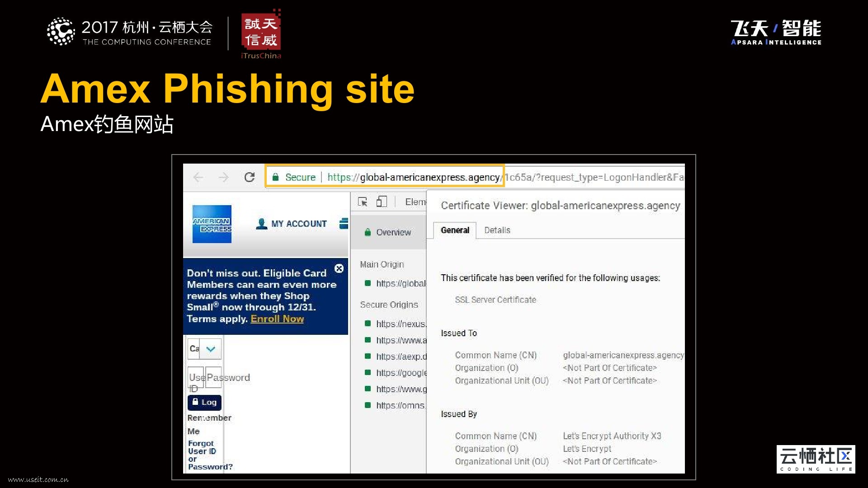The image size is (868, 488).
Task: Open the General tab in Certificate Viewer
Action: click(455, 230)
